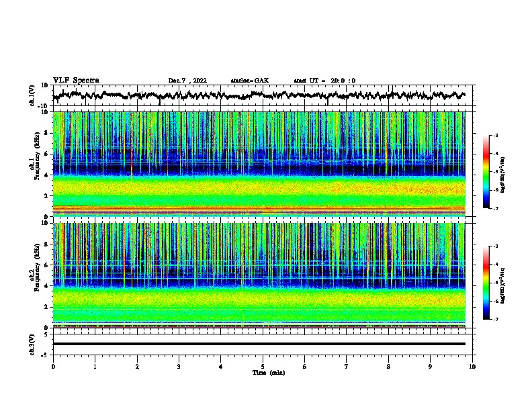Viewport: 532px width, 411px height.
Task: Click the ch.2 spectrogram color scale bar
Action: pyautogui.click(x=486, y=283)
